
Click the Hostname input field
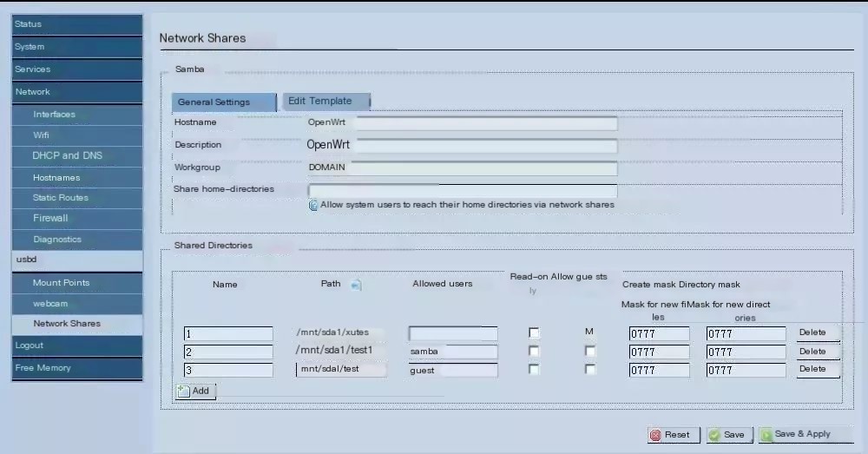pos(463,123)
